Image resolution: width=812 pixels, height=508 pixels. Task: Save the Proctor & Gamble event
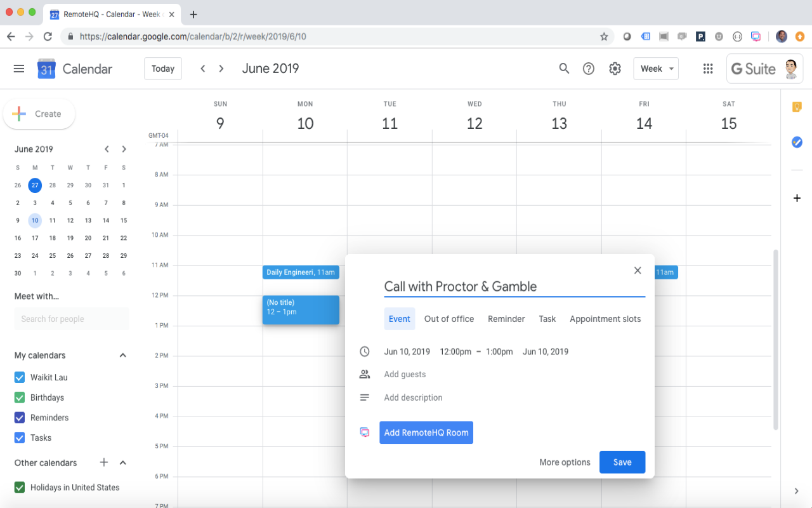pyautogui.click(x=622, y=462)
